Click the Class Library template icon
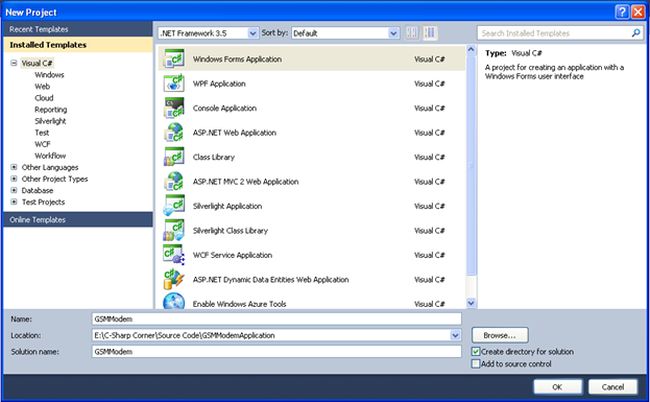650x402 pixels. tap(174, 157)
